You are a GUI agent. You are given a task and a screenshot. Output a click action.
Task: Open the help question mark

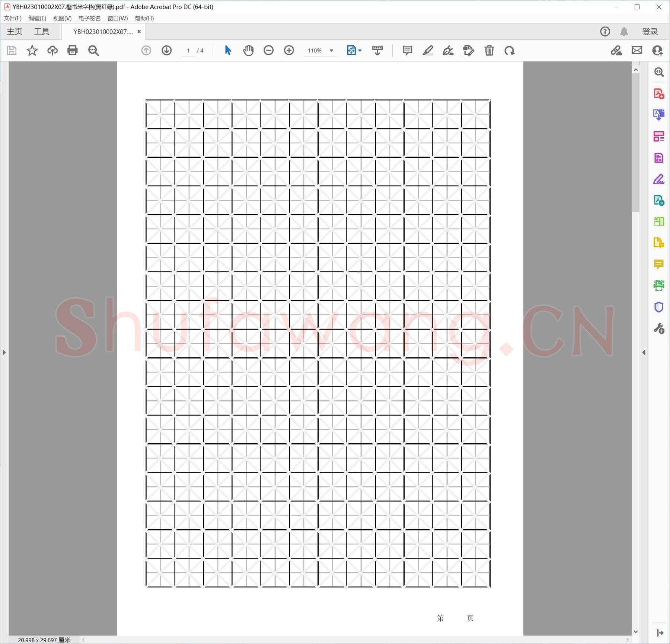pos(605,32)
